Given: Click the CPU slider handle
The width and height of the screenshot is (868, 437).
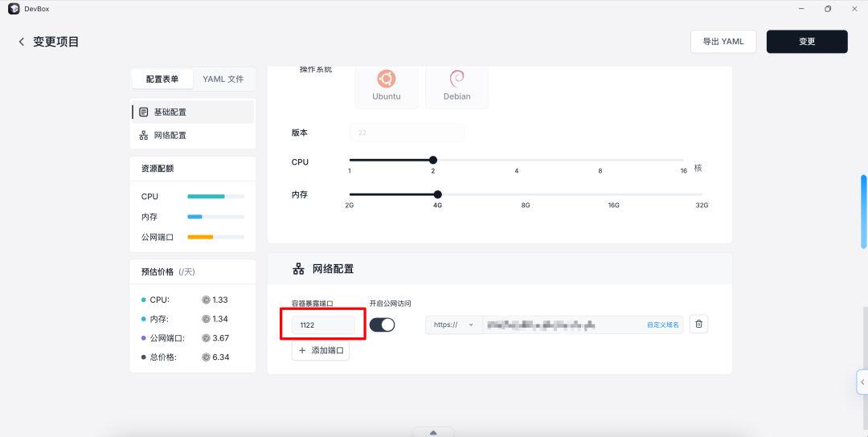Looking at the screenshot, I should pos(433,160).
